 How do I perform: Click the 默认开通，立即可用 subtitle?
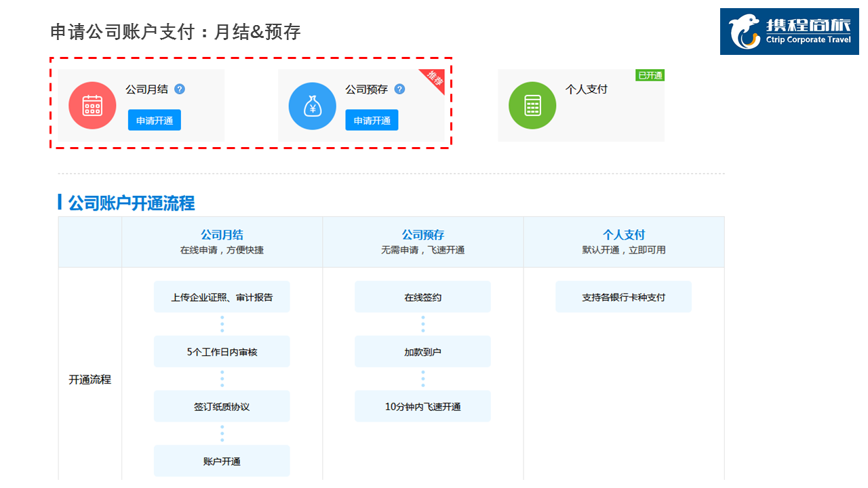click(624, 250)
